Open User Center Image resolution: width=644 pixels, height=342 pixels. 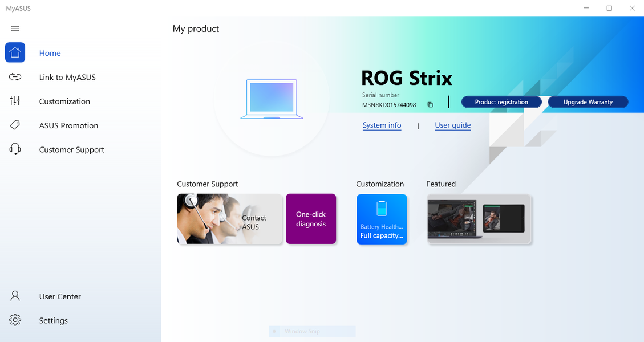60,296
